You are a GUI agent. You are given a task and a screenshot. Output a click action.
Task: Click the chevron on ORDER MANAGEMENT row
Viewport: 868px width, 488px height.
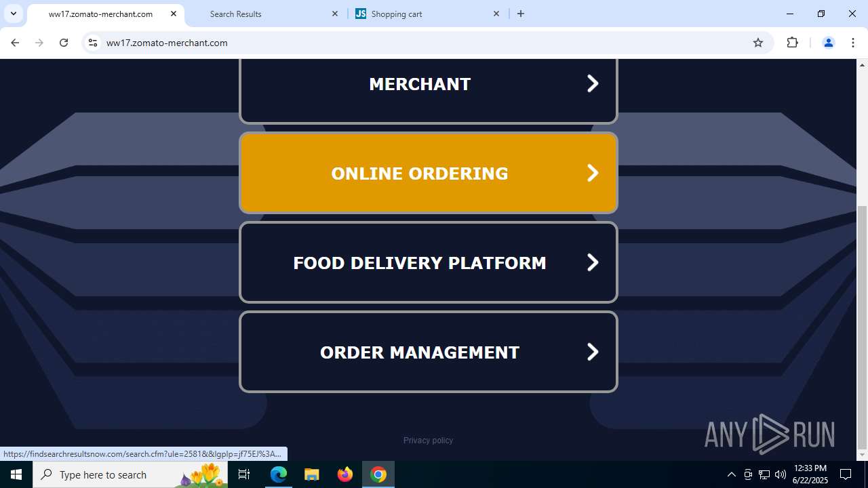593,352
